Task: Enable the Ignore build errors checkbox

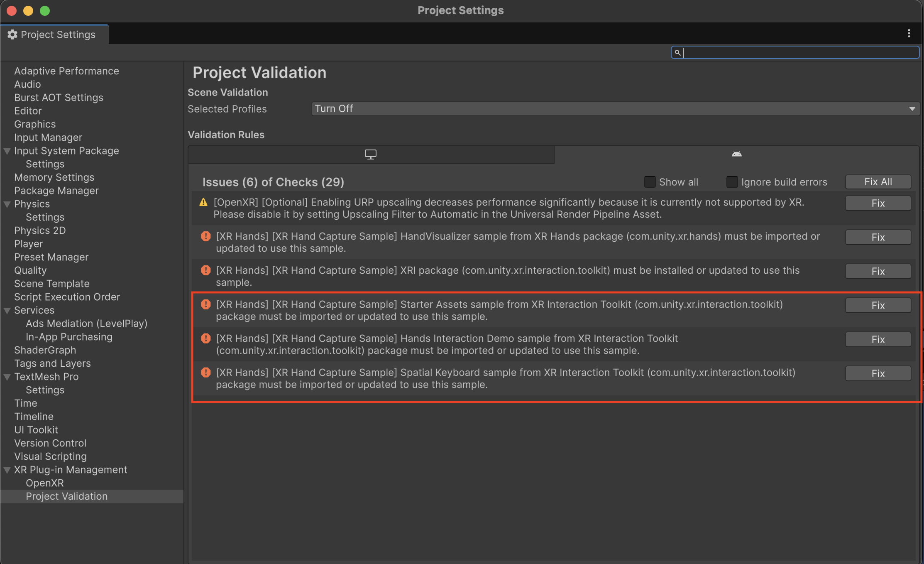Action: pos(732,181)
